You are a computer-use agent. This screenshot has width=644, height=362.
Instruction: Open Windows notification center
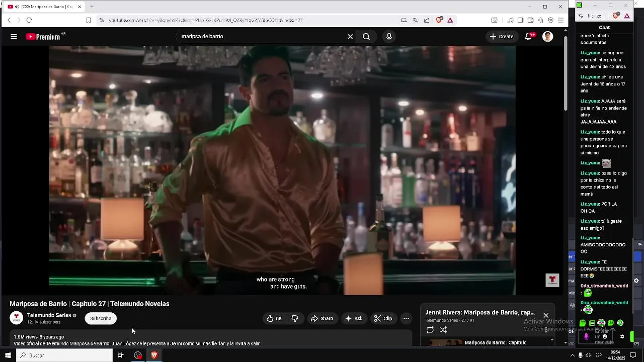point(633,355)
